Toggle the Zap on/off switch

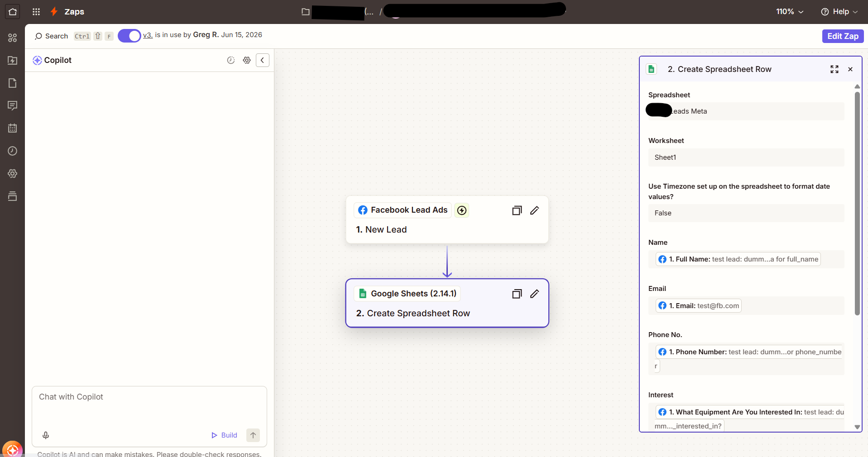tap(129, 36)
